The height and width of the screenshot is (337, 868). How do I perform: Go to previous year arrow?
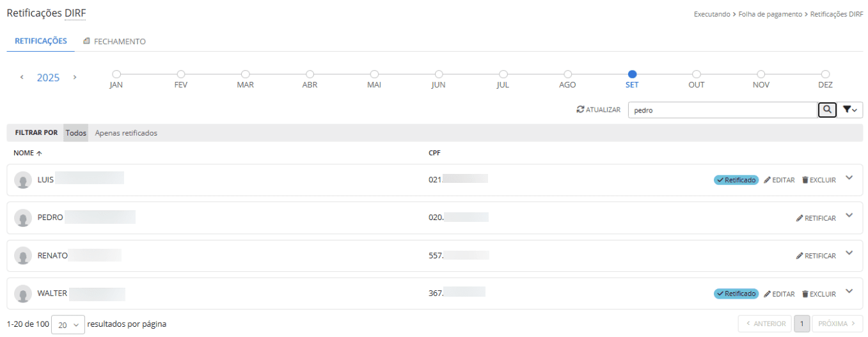click(x=22, y=77)
